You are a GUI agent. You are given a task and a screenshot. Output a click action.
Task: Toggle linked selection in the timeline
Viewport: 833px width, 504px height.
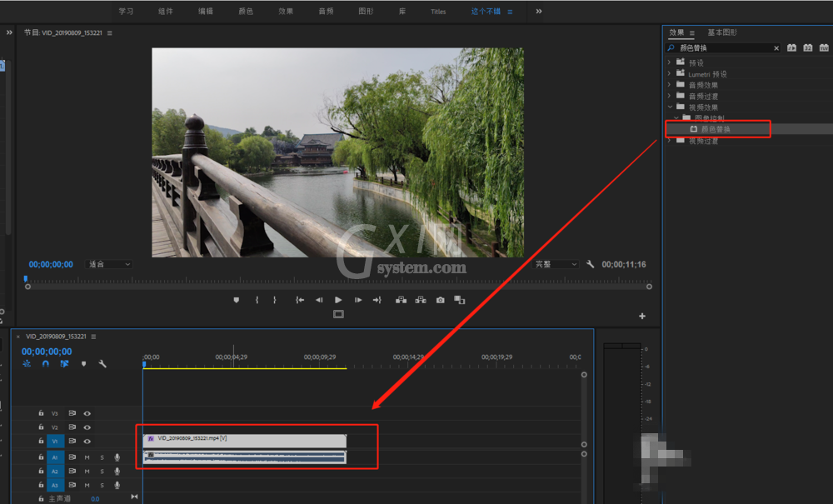(64, 364)
